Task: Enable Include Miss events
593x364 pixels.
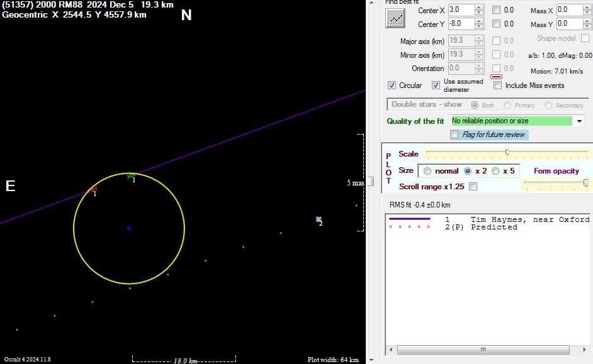Action: 497,85
